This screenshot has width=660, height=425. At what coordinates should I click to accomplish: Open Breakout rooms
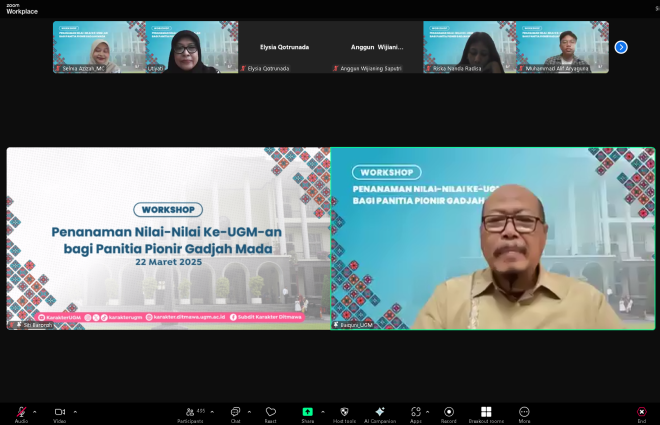(x=486, y=412)
